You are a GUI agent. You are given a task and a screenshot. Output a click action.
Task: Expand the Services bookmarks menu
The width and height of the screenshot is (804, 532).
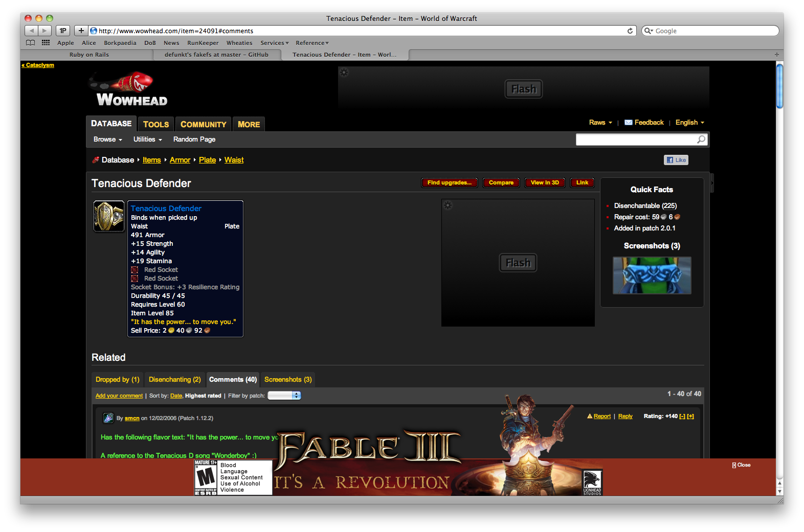[x=275, y=43]
